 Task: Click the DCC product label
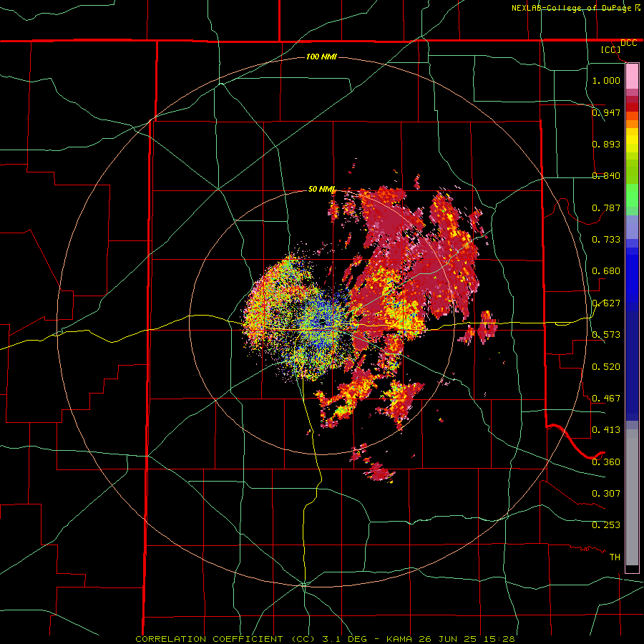point(628,43)
